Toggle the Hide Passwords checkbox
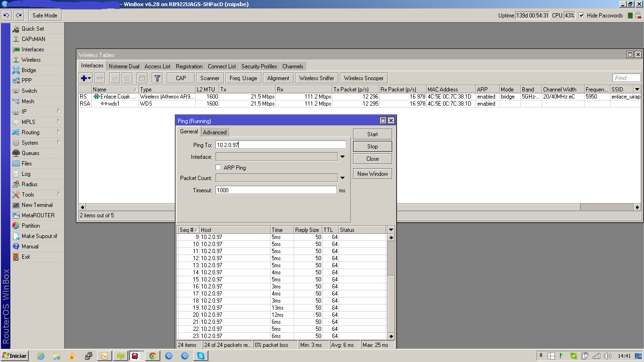The image size is (644, 362). coord(581,16)
